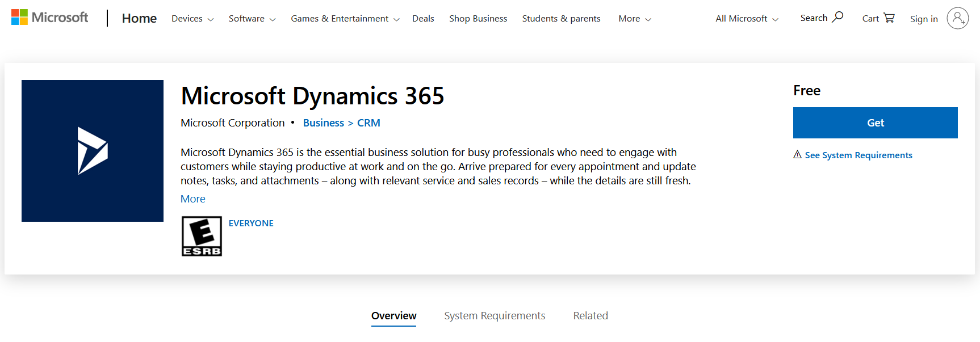Screen dimensions: 980x342
Task: Switch to the System Requirements tab
Action: pos(495,316)
